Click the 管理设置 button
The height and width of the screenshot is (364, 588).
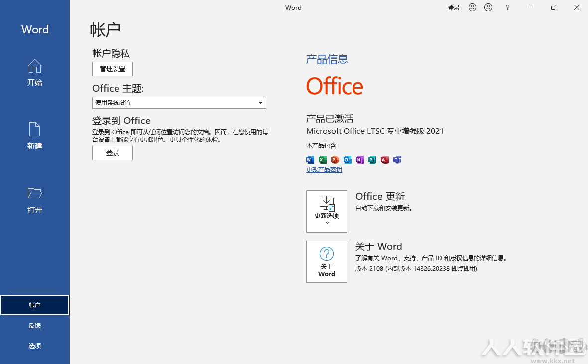click(113, 69)
